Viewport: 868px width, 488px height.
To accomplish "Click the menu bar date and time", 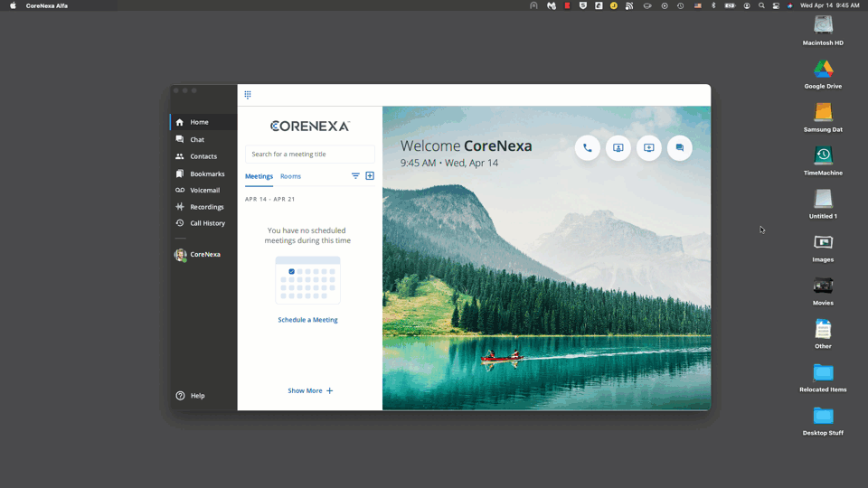I will click(830, 5).
